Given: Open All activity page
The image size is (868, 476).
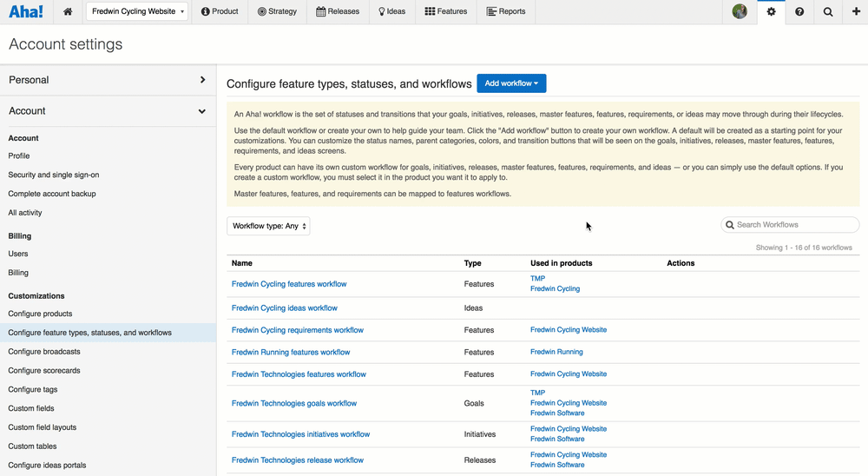Looking at the screenshot, I should [x=25, y=212].
